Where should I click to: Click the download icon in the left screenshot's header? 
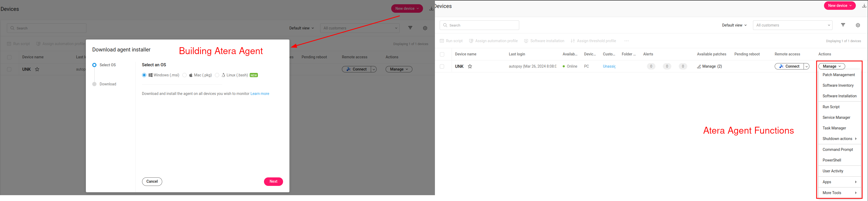[431, 9]
